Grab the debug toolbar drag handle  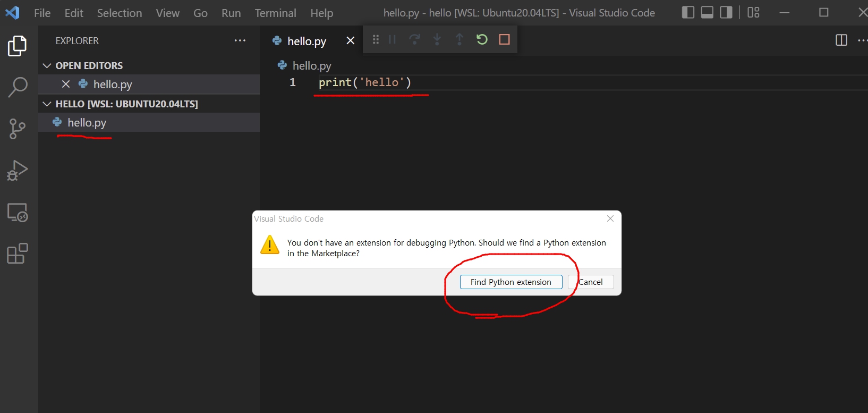pyautogui.click(x=376, y=39)
